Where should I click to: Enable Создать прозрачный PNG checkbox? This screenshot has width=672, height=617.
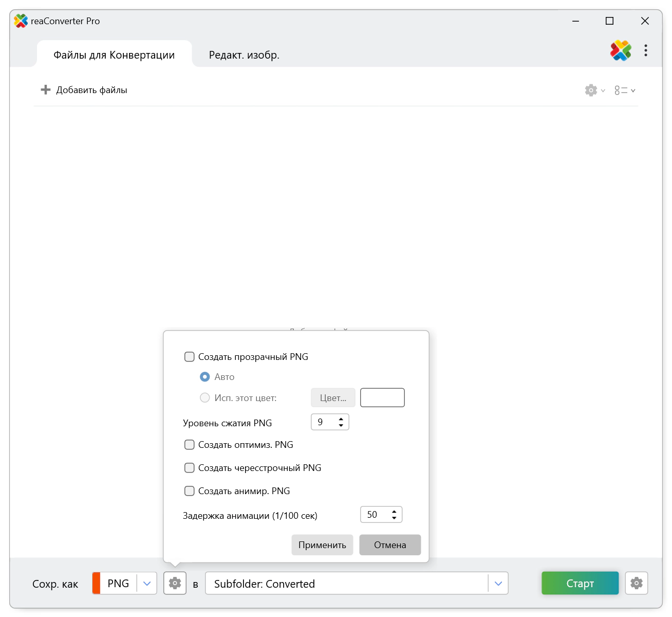(x=190, y=357)
